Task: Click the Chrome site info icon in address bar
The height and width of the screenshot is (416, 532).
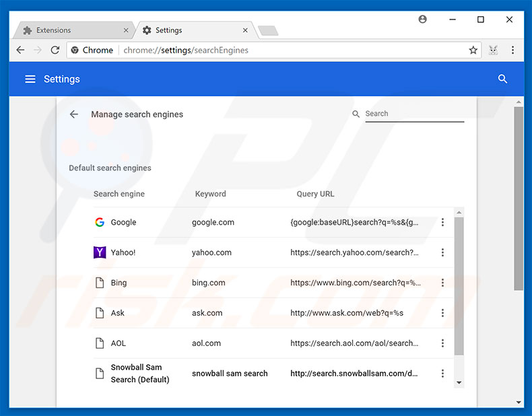Action: 75,50
